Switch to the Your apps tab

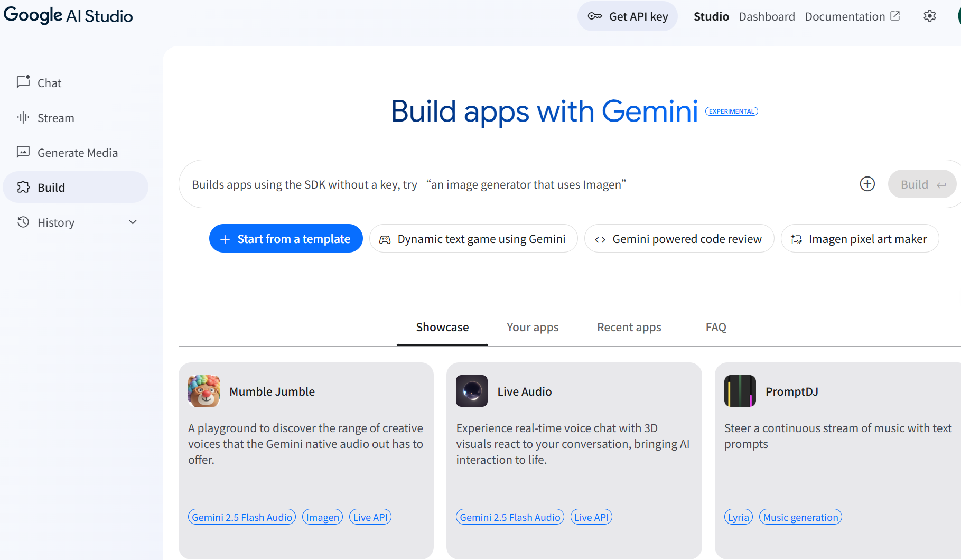(533, 328)
